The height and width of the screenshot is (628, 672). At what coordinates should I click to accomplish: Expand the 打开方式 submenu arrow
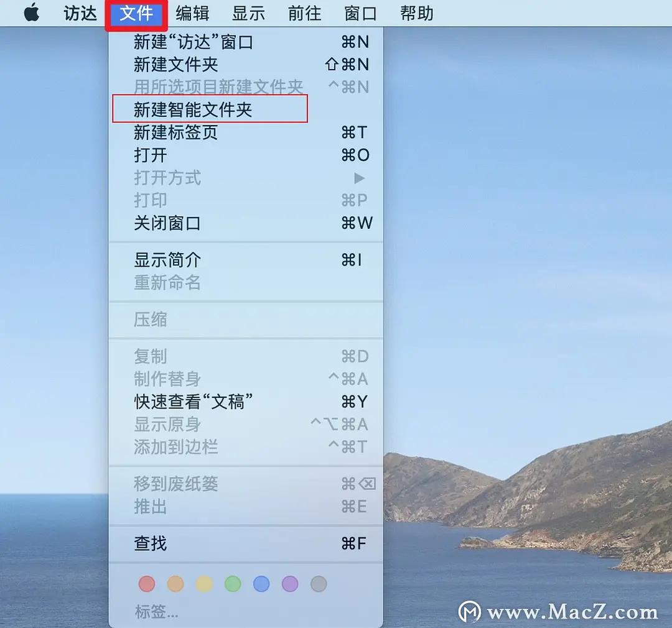pos(360,178)
